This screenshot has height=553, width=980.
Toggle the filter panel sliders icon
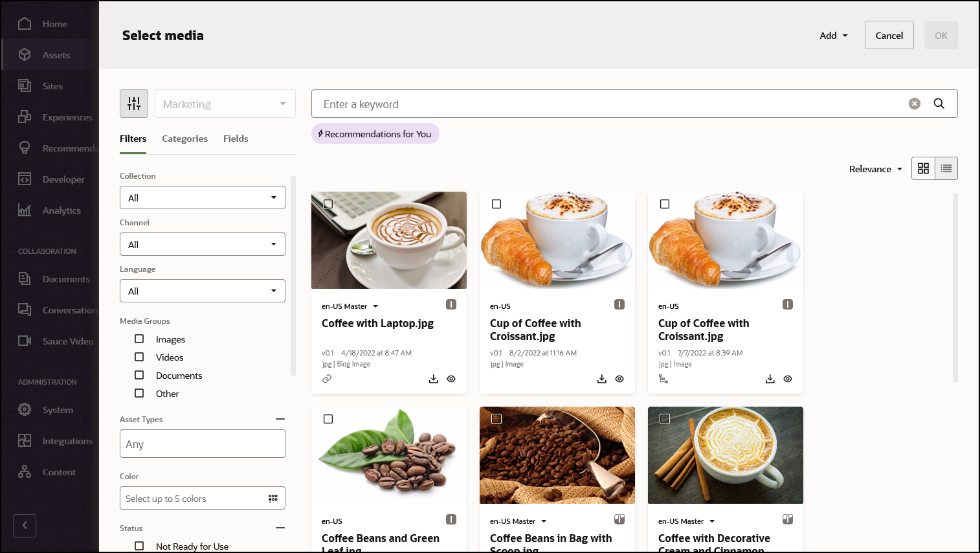click(134, 104)
